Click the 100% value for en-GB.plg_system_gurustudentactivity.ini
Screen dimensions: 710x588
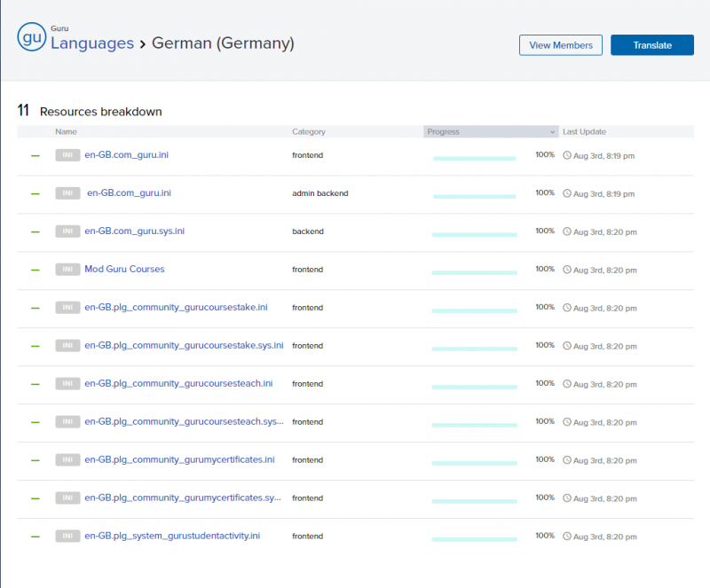(x=545, y=536)
